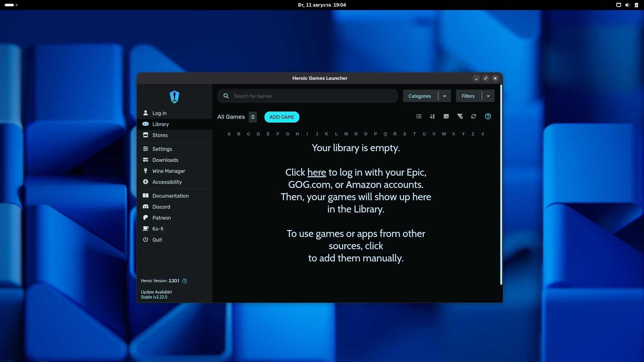This screenshot has width=644, height=362.
Task: Filter the library by letter U
Action: [424, 134]
